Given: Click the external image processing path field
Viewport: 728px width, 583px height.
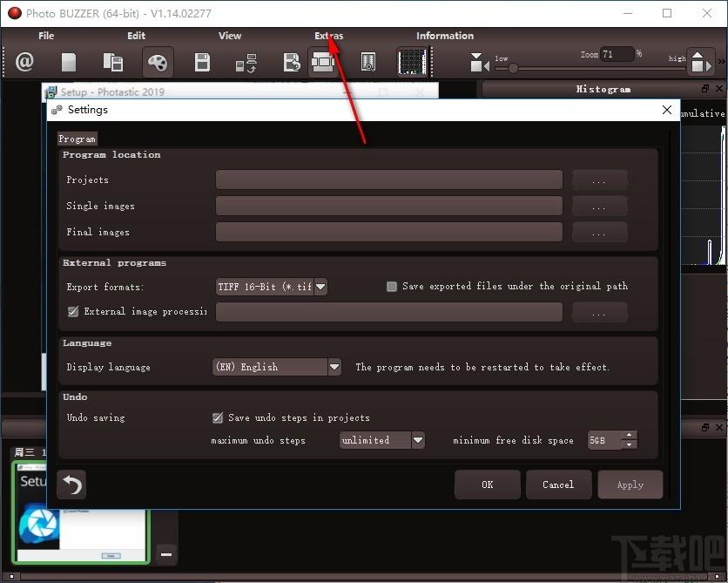Looking at the screenshot, I should (389, 312).
